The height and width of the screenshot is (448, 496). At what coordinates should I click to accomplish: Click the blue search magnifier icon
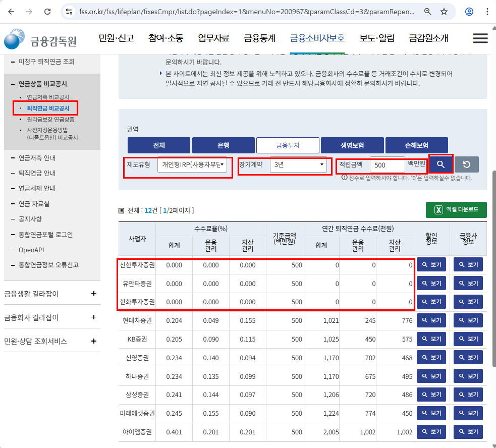(x=440, y=164)
